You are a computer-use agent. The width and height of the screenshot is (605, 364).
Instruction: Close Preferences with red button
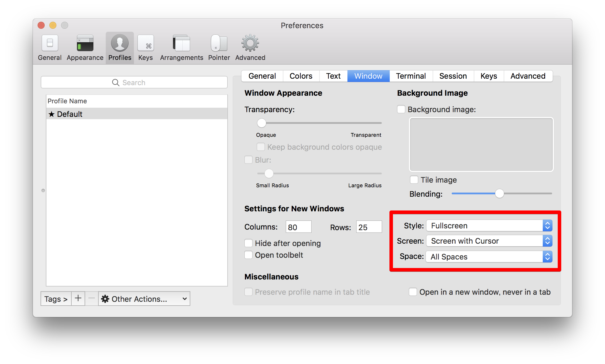click(x=41, y=25)
